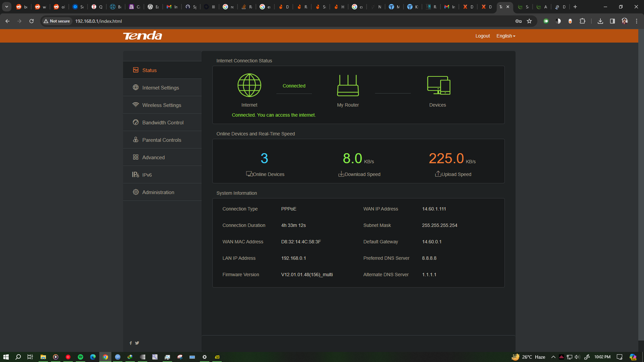Viewport: 644px width, 362px height.
Task: Open Spotify from the taskbar
Action: (80, 357)
